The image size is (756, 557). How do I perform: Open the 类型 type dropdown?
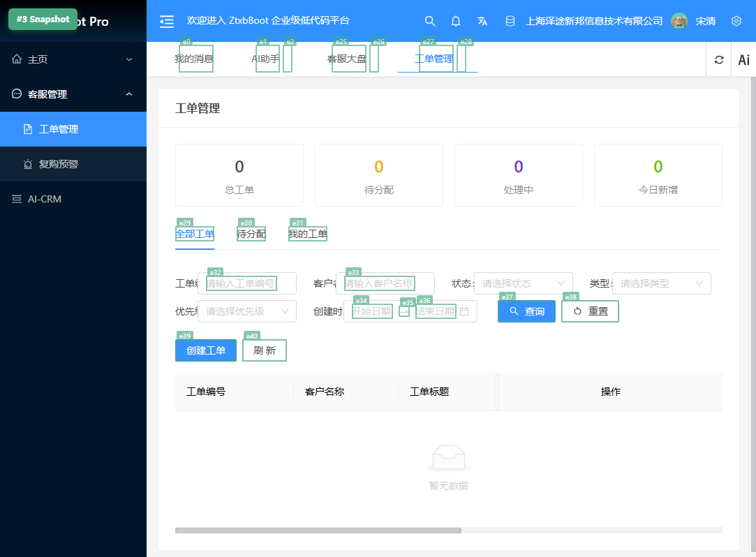click(662, 283)
